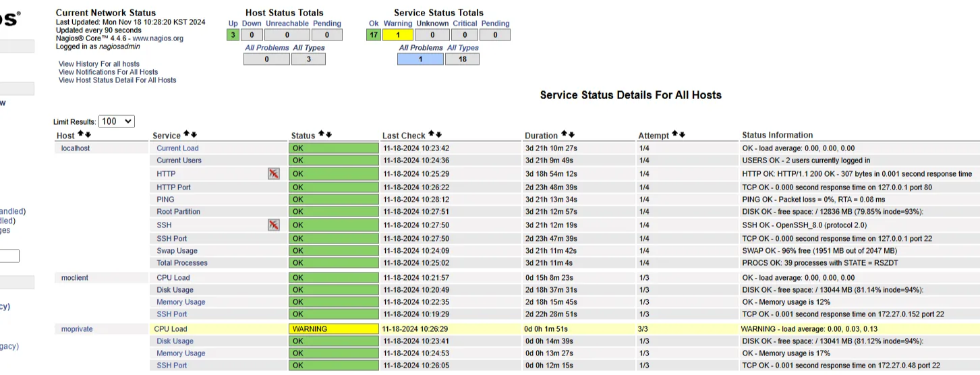Image resolution: width=980 pixels, height=375 pixels.
Task: Select 'USERS OK - 2 users currently logged in'
Action: (x=806, y=161)
